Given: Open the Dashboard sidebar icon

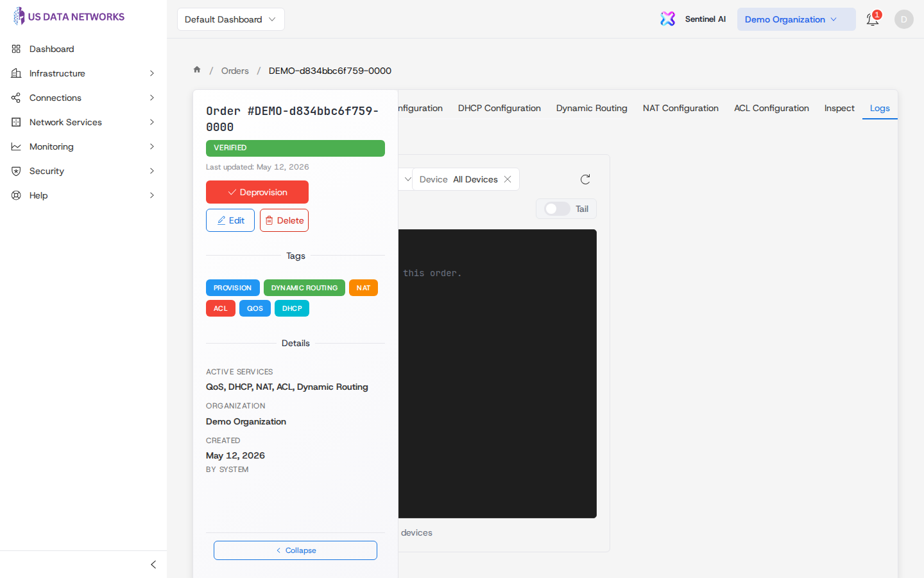Looking at the screenshot, I should tap(16, 49).
